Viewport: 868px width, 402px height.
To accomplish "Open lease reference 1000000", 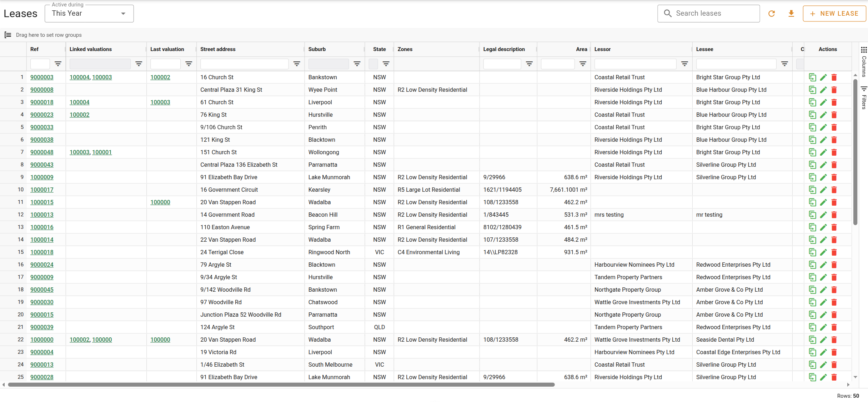I will 42,340.
